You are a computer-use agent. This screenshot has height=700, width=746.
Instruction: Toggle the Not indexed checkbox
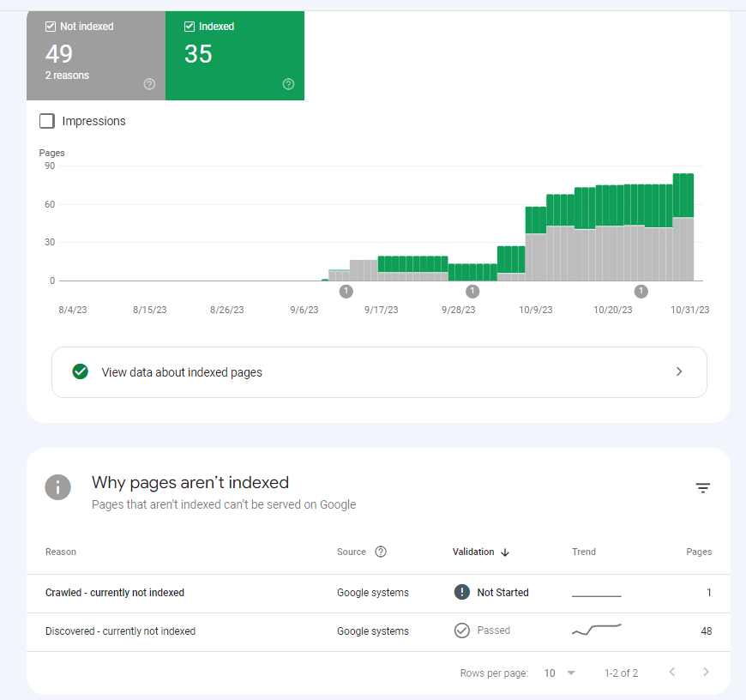(x=51, y=27)
